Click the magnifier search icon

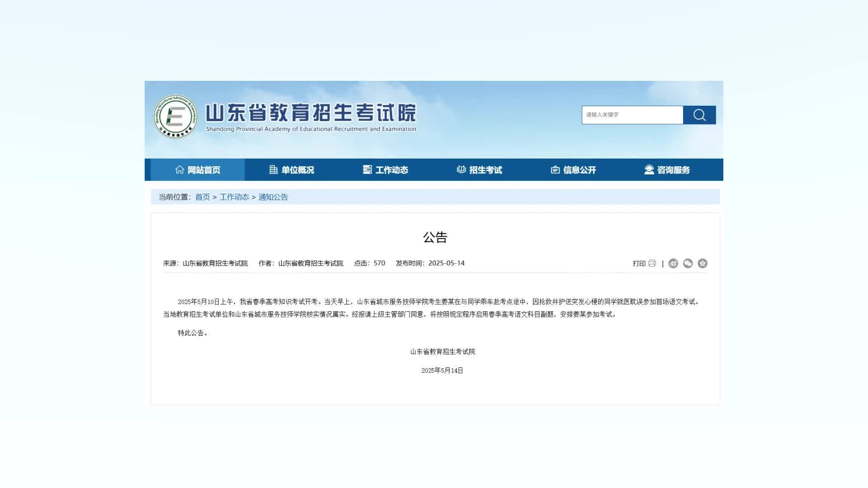699,115
